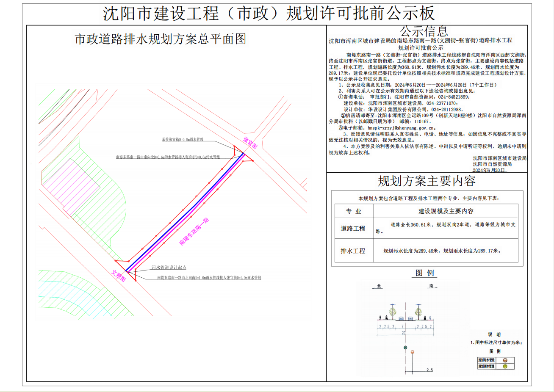Click the 张官街 street label on map
The width and height of the screenshot is (554, 392).
tap(250, 143)
